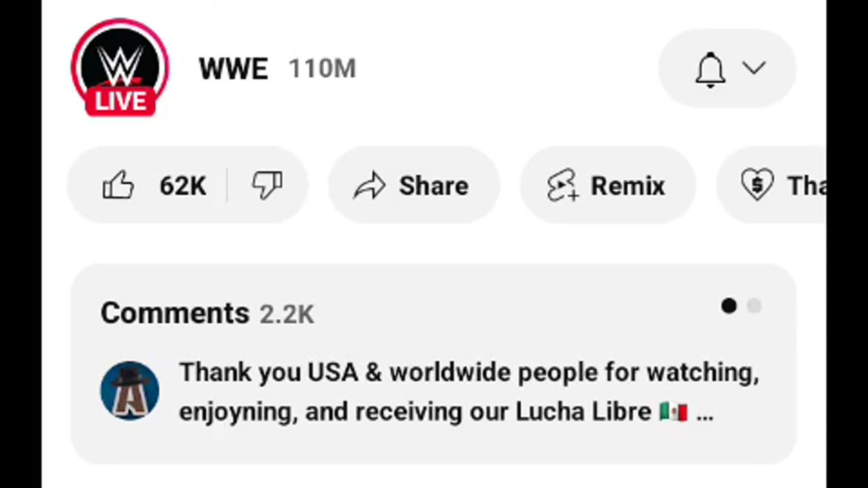Open the WWE channel name link
Image resolution: width=868 pixels, height=488 pixels.
pos(233,69)
